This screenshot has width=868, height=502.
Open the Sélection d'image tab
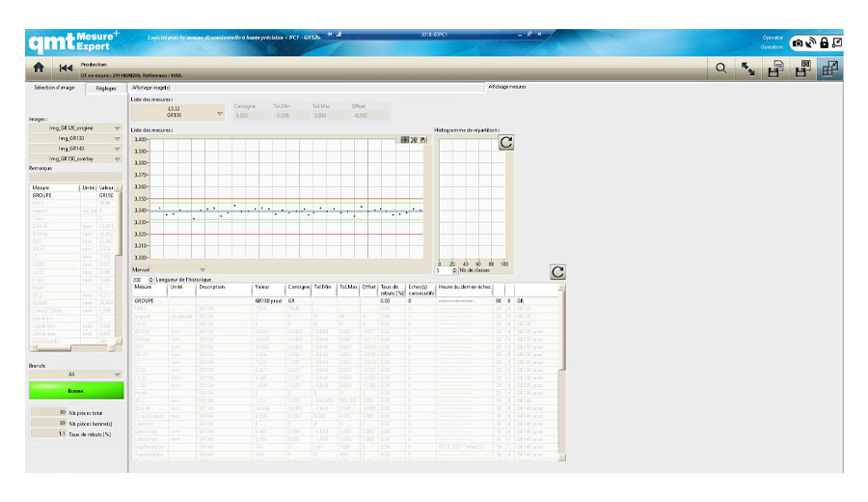(55, 88)
